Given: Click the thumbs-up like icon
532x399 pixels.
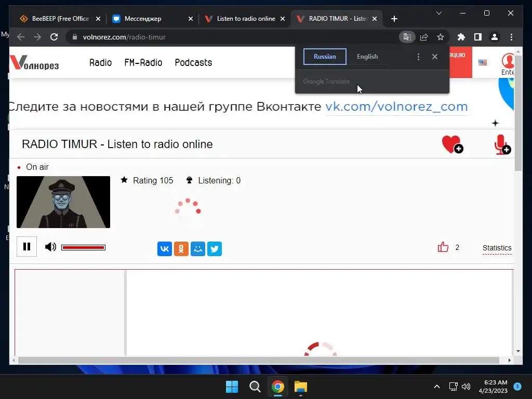Looking at the screenshot, I should point(443,247).
